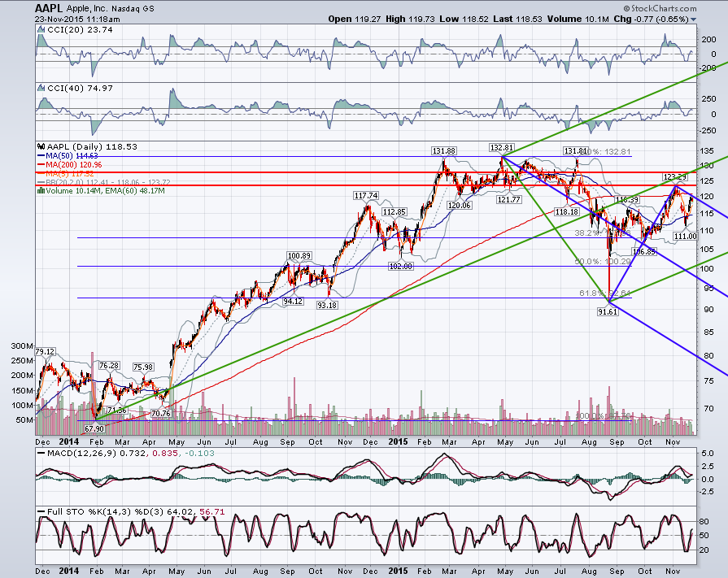Click the CCI(40) indicator area icon
This screenshot has width=728, height=578.
[x=41, y=88]
